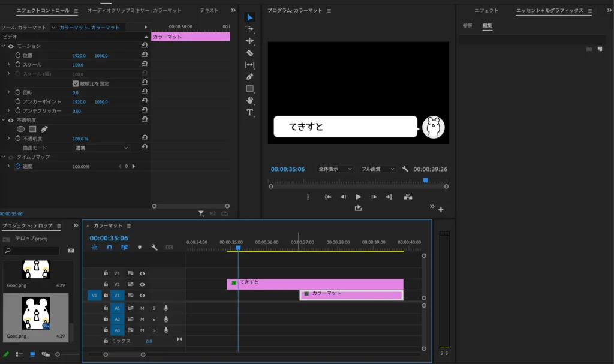Viewport: 614px width, 364px height.
Task: Hide the V2 track output
Action: (x=143, y=284)
